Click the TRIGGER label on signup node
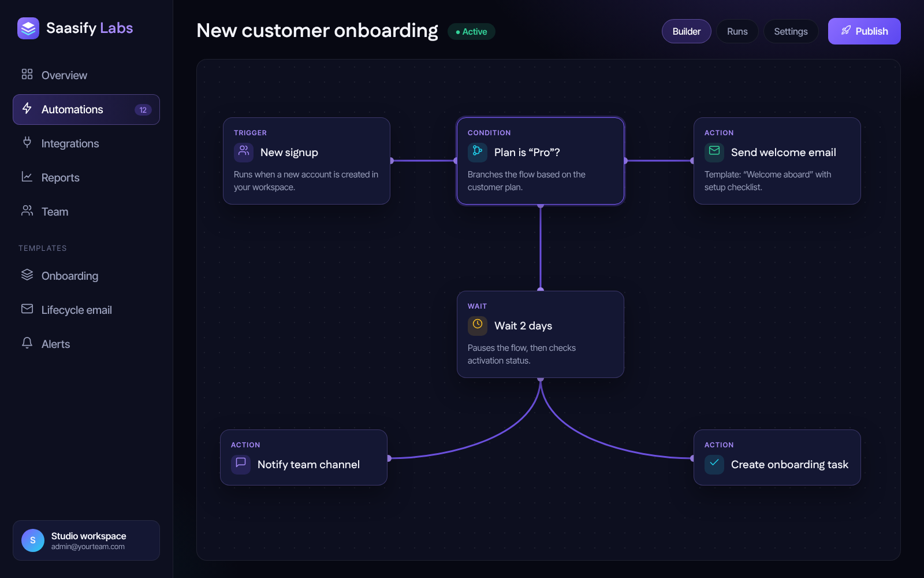The width and height of the screenshot is (924, 578). tap(250, 133)
